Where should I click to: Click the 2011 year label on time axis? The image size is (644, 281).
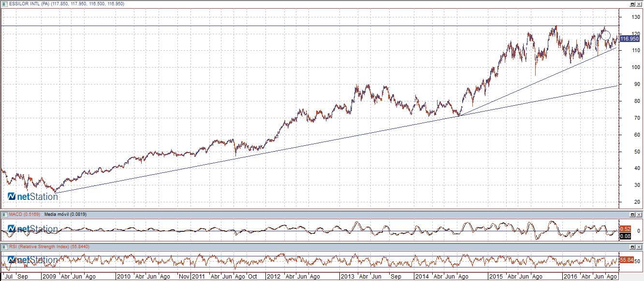tap(199, 277)
